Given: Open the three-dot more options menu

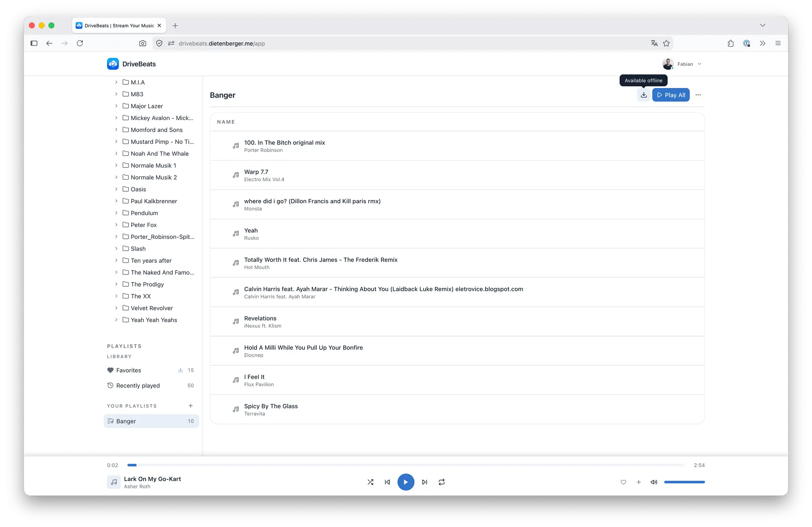Looking at the screenshot, I should (698, 95).
